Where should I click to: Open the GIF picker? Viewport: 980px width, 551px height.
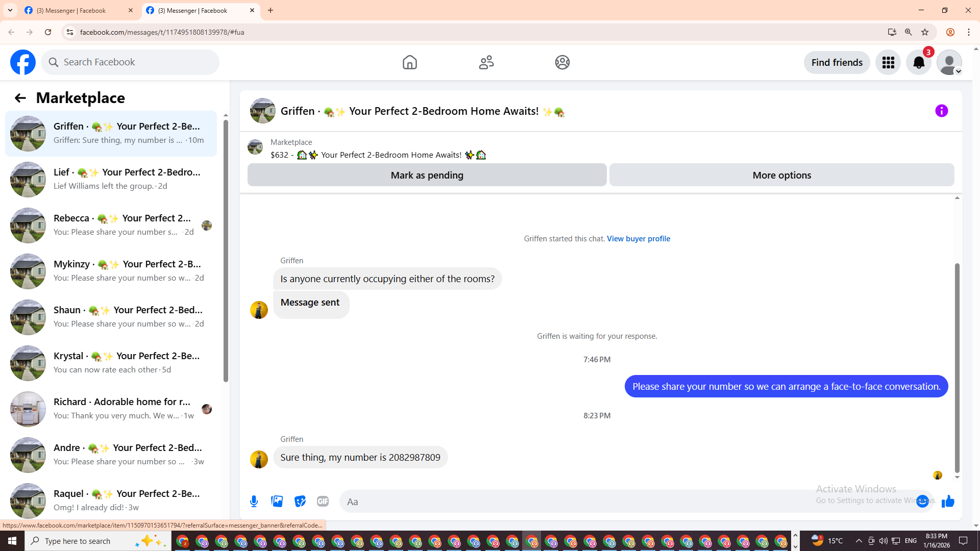[x=323, y=502]
